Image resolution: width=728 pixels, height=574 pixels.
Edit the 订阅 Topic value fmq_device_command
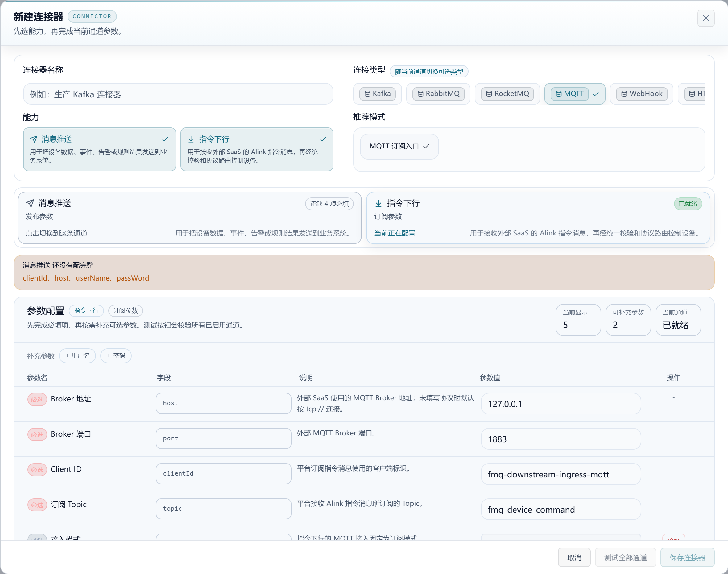pyautogui.click(x=561, y=509)
